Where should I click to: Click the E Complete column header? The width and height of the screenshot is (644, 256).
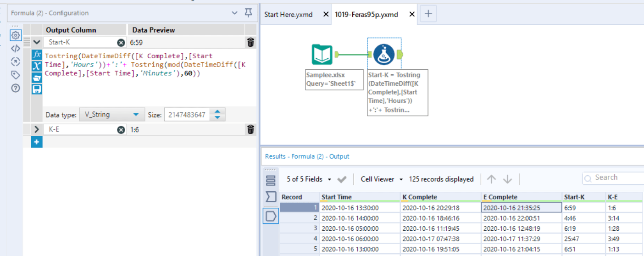[x=521, y=197]
